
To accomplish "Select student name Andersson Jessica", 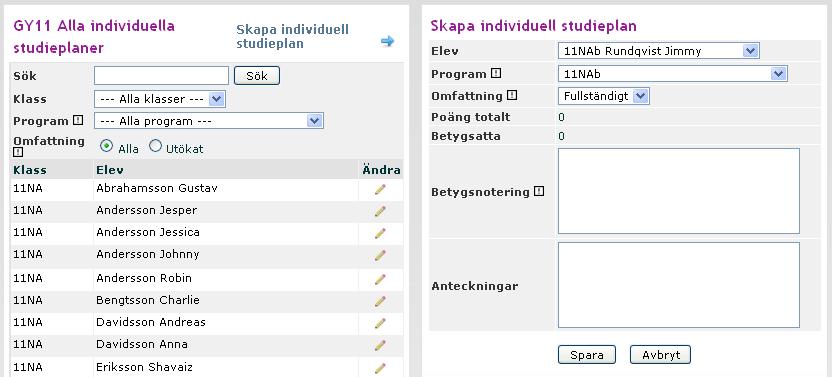I will pos(148,232).
